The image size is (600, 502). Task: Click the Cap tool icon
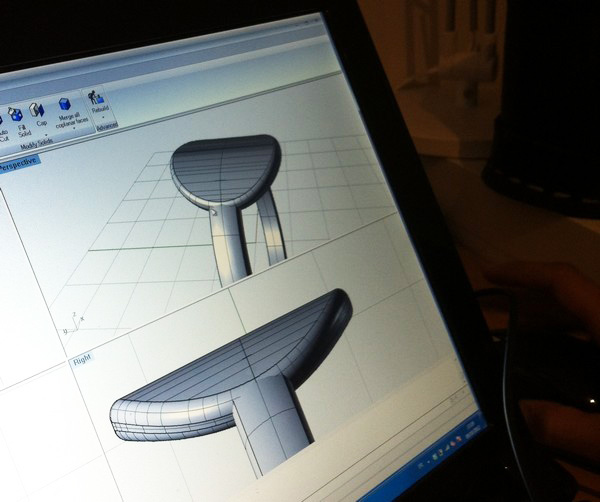38,107
